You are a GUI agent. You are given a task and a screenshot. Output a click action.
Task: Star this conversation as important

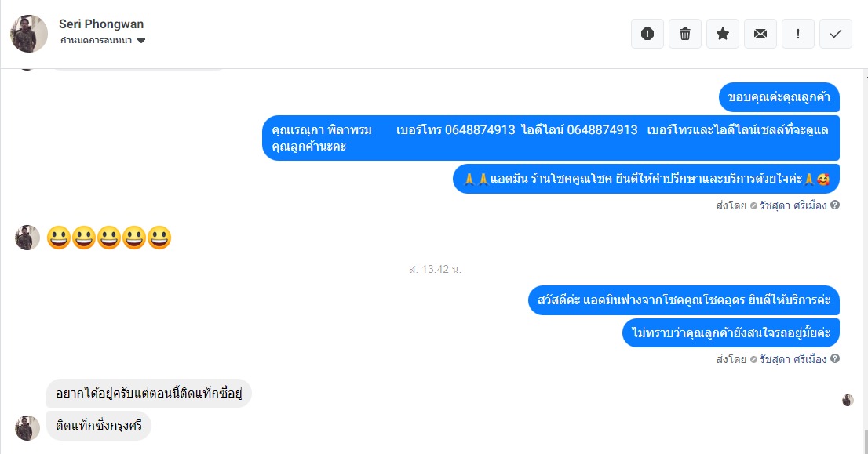(722, 34)
